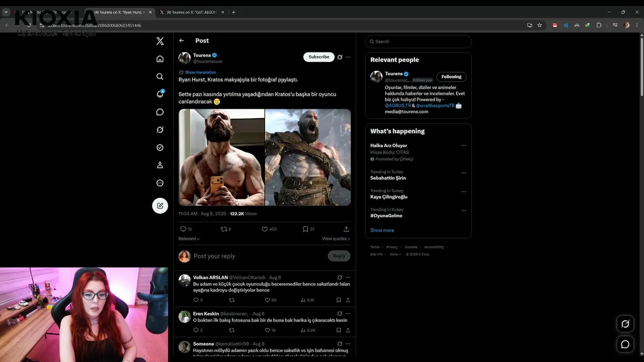Like Volkan ARSLAN's comment with 60 likes
The image size is (644, 362).
click(271, 300)
